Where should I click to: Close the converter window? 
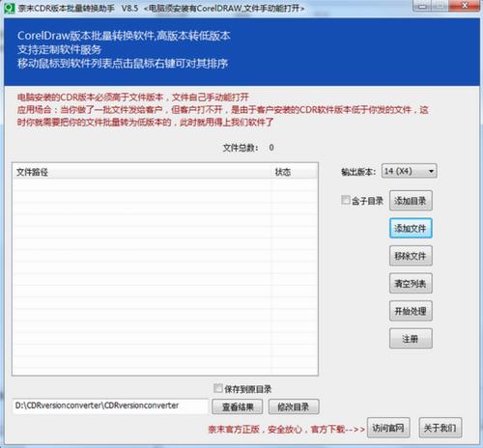tap(465, 6)
